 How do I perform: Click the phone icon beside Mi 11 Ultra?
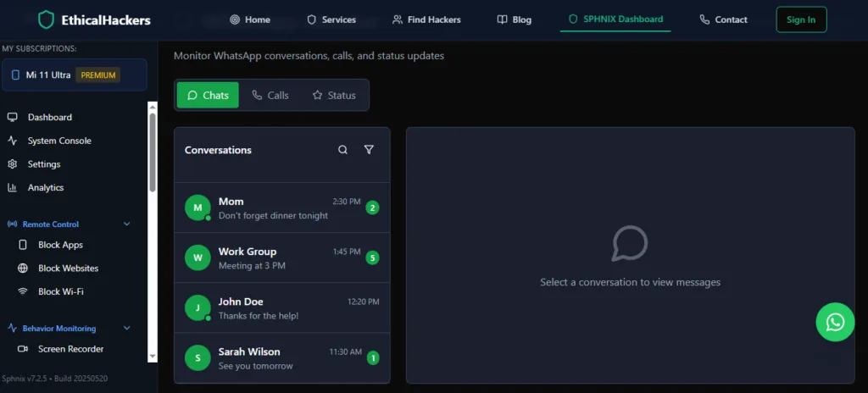point(15,75)
